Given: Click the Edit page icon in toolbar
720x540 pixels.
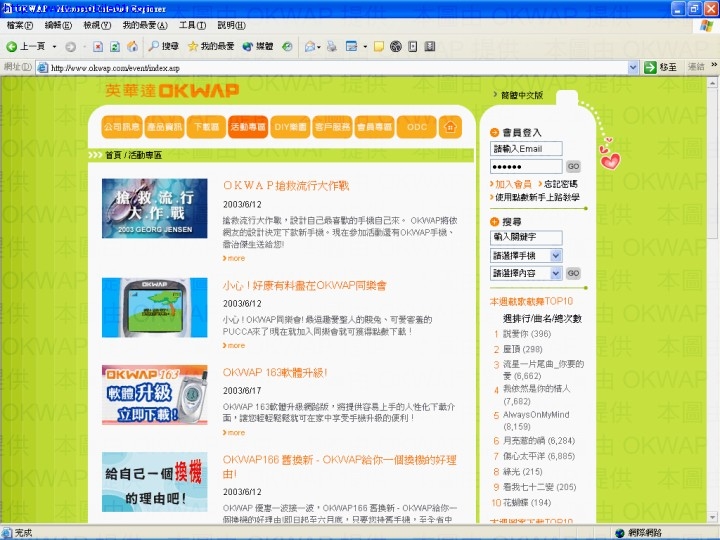Looking at the screenshot, I should click(351, 46).
